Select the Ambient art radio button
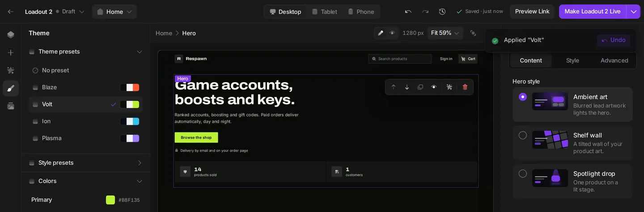The width and height of the screenshot is (644, 212). pos(523,97)
